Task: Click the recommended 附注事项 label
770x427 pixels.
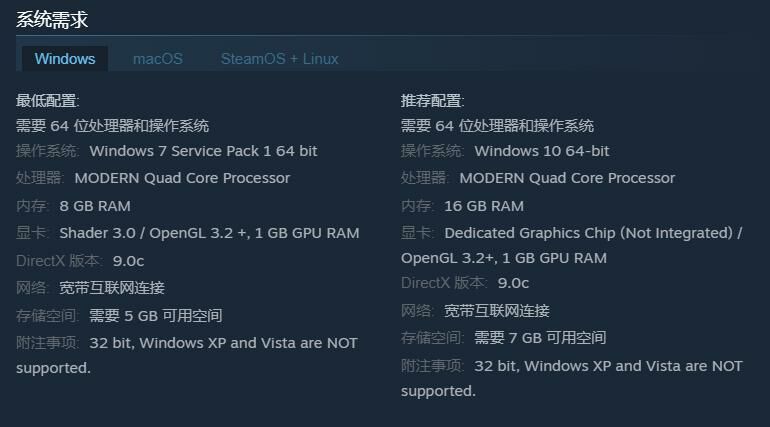Action: tap(433, 366)
